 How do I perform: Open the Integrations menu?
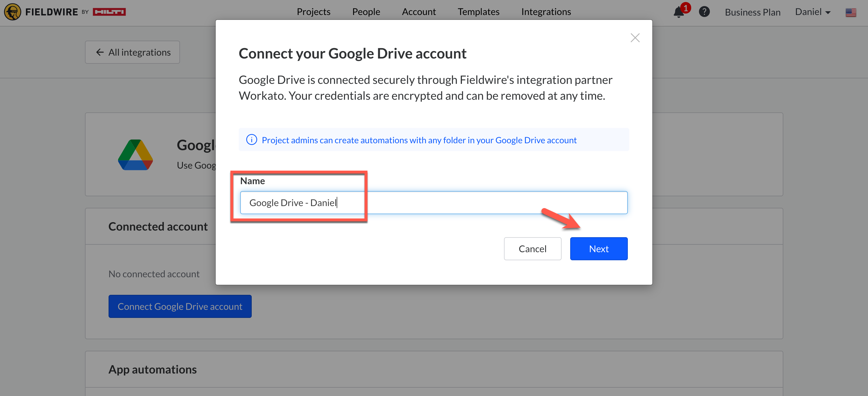pos(546,12)
